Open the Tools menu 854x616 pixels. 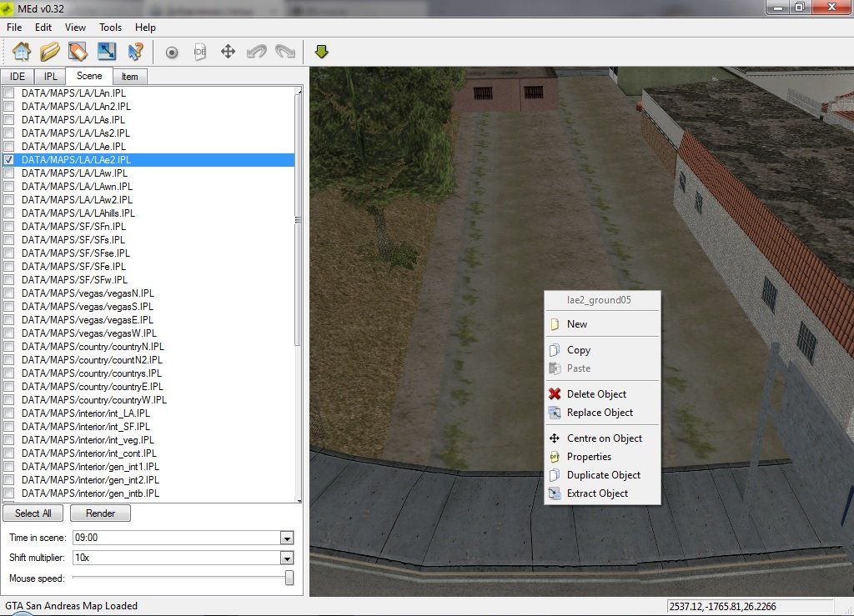coord(111,28)
